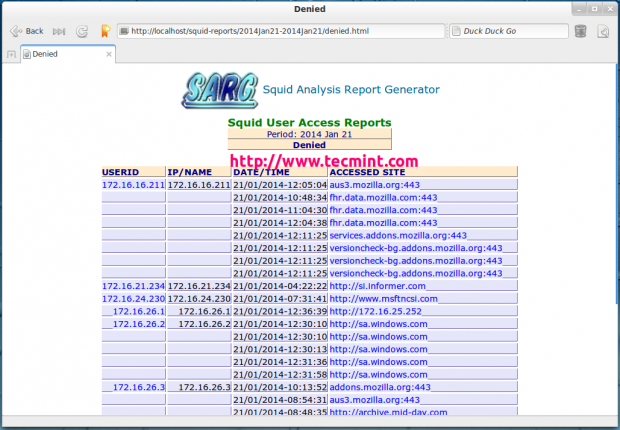Click the IP/NAME column header
Image resolution: width=620 pixels, height=430 pixels.
click(199, 172)
